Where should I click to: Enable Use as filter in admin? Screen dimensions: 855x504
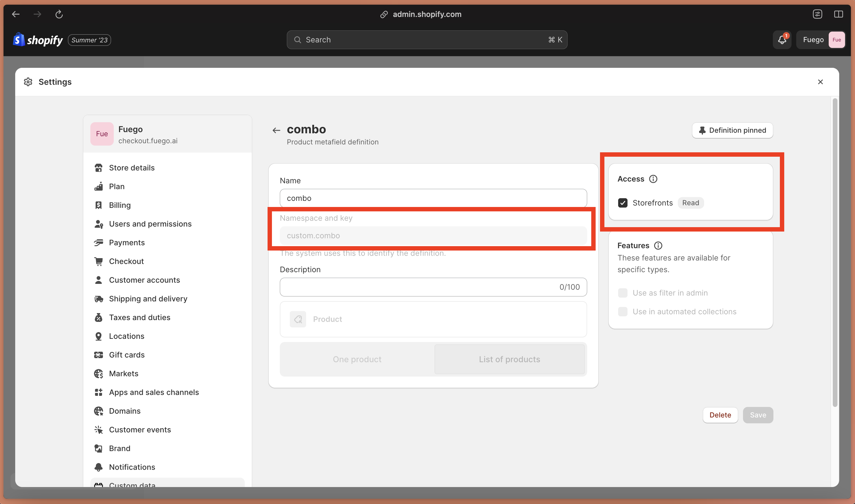tap(623, 292)
